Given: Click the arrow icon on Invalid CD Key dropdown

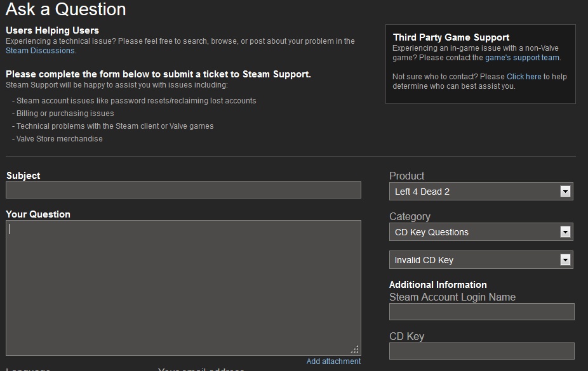Looking at the screenshot, I should (565, 260).
